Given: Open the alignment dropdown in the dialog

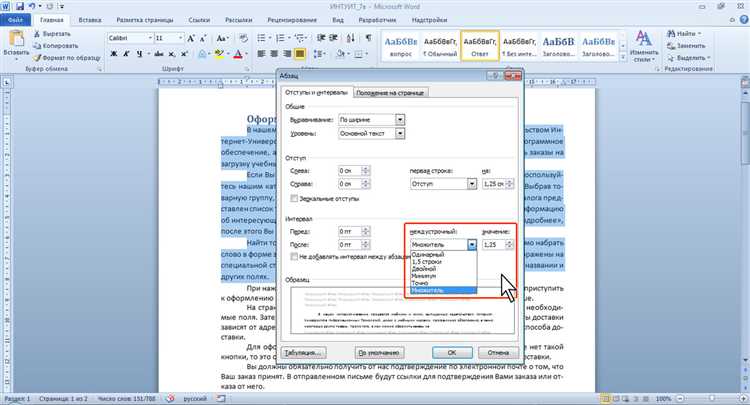Looking at the screenshot, I should [400, 120].
